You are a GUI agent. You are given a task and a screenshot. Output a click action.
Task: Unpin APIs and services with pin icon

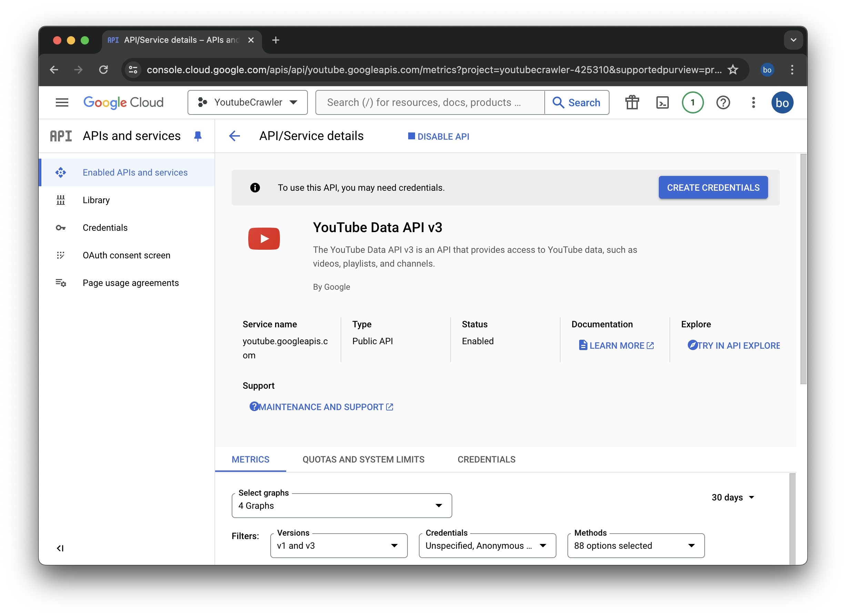click(x=198, y=136)
